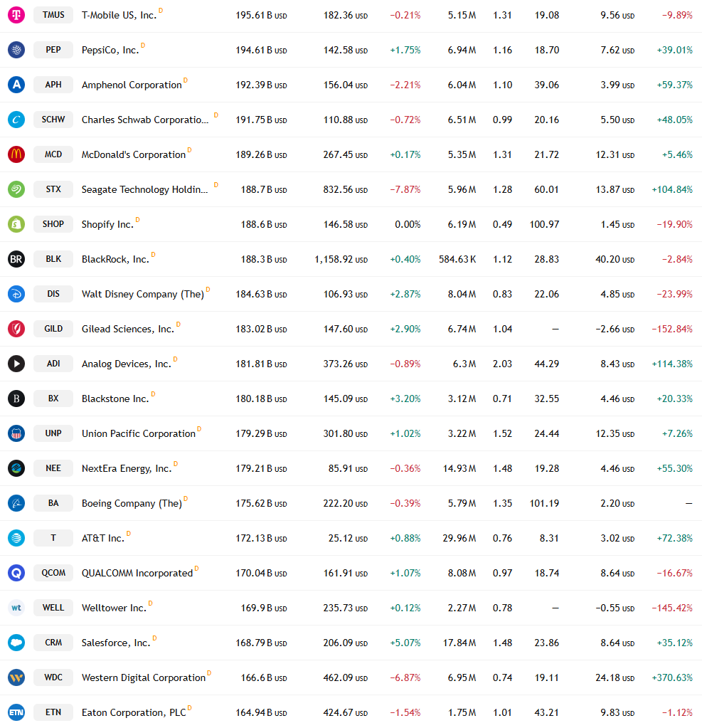Click the Welltower wt logo icon

(x=16, y=607)
